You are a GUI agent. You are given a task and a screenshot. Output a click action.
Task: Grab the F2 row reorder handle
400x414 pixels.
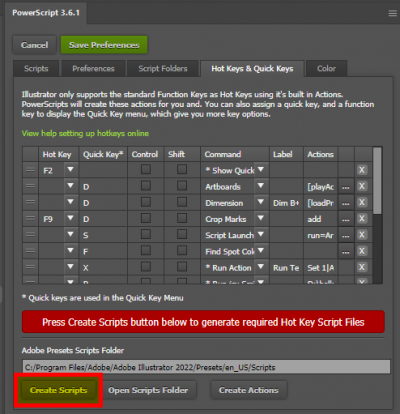(x=30, y=170)
